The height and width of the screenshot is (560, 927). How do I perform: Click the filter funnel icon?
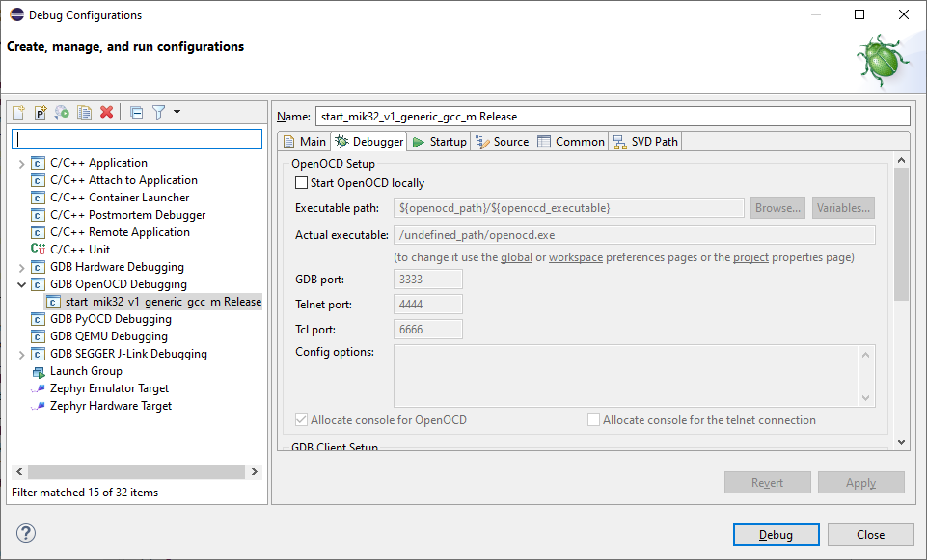(159, 113)
